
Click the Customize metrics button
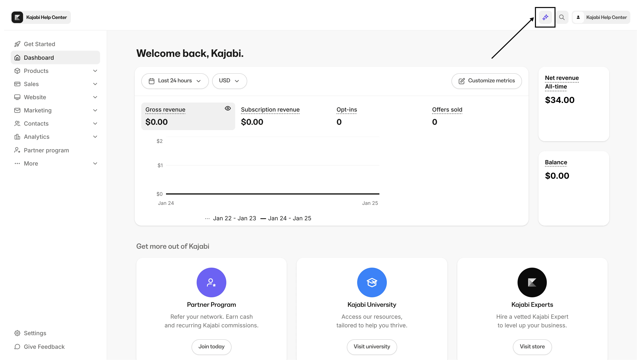click(x=487, y=81)
